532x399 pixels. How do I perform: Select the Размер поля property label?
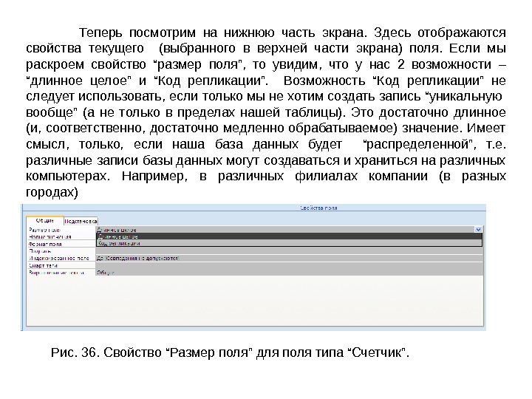[44, 230]
